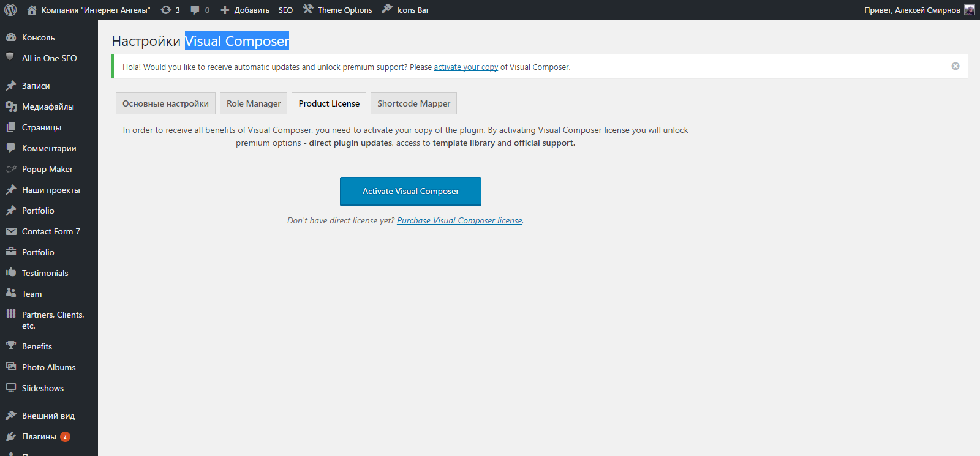Click the All in One SEO shield icon
Screen dimensions: 980x456
point(10,57)
